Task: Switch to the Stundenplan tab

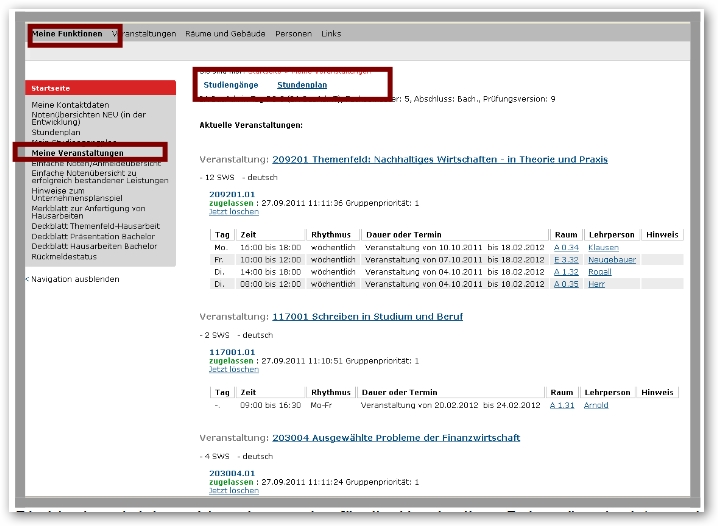Action: pyautogui.click(x=302, y=85)
